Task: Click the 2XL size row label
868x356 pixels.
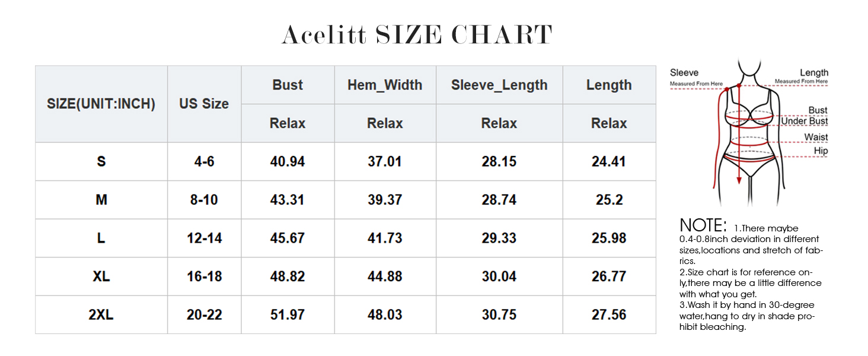Action: coord(101,314)
